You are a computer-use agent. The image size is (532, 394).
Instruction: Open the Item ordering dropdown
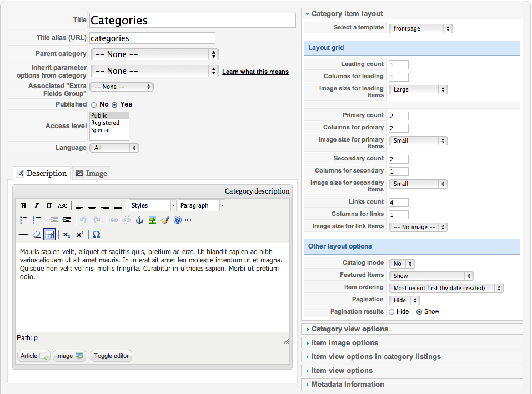446,288
